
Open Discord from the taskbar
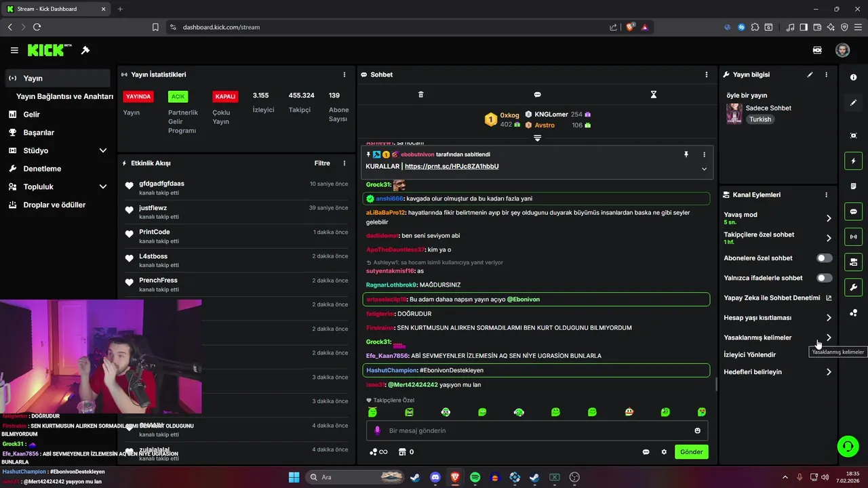pyautogui.click(x=435, y=477)
